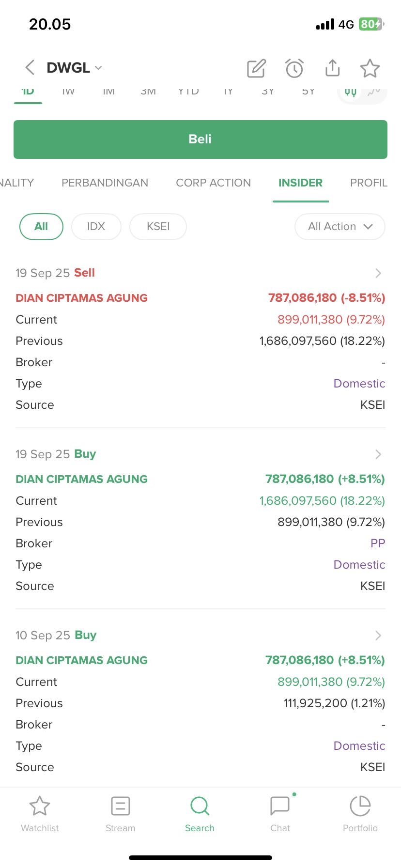This screenshot has height=868, width=401.
Task: Tap the back arrow icon
Action: pyautogui.click(x=30, y=68)
